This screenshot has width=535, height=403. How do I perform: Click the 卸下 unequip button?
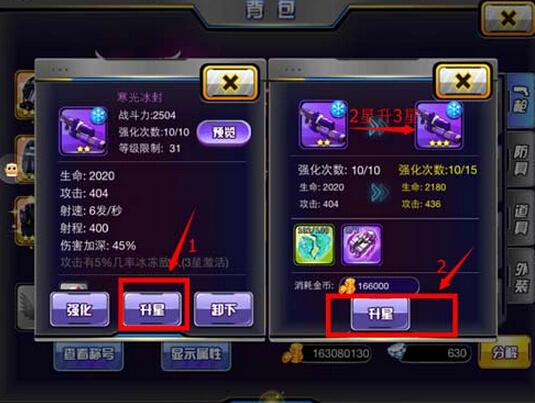pos(223,309)
